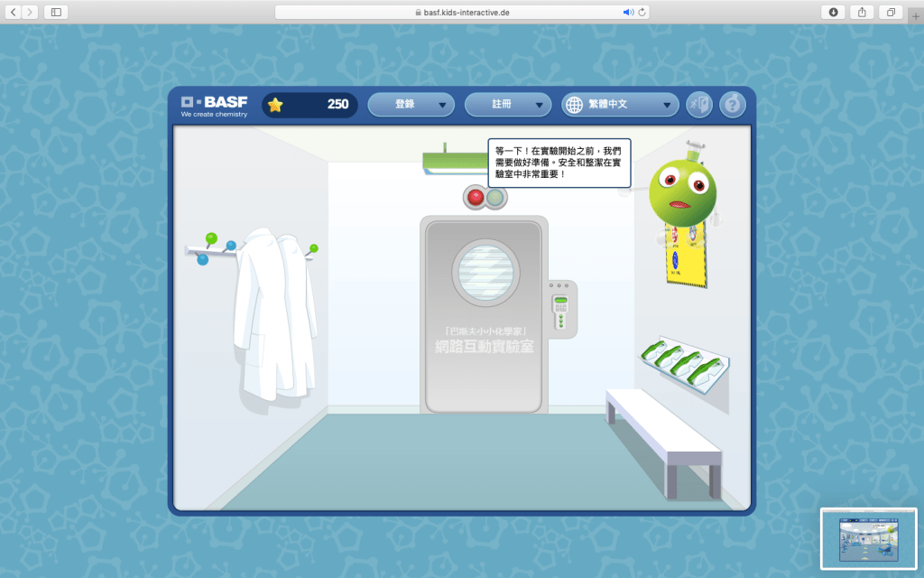
Task: Pick up the green safety goggles on the shelf
Action: pos(685,360)
